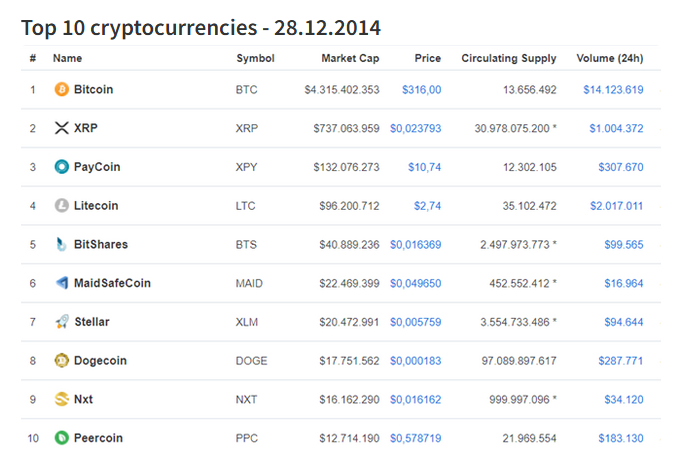This screenshot has width=688, height=466.
Task: Click Litecoin price $2,74
Action: pos(427,206)
